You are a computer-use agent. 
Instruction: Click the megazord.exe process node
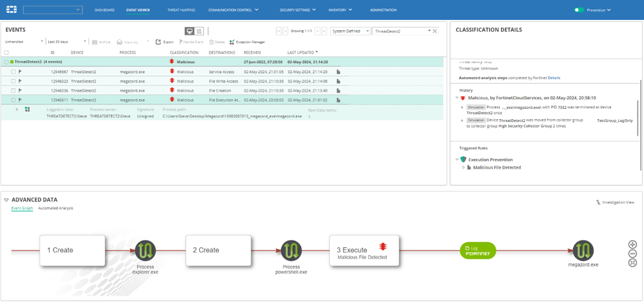coord(583,250)
